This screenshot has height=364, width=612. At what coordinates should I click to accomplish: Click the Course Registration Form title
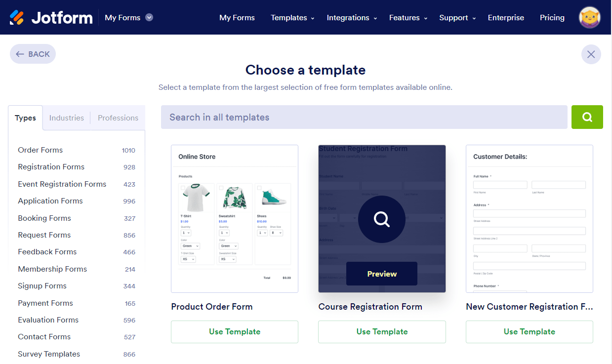[370, 307]
